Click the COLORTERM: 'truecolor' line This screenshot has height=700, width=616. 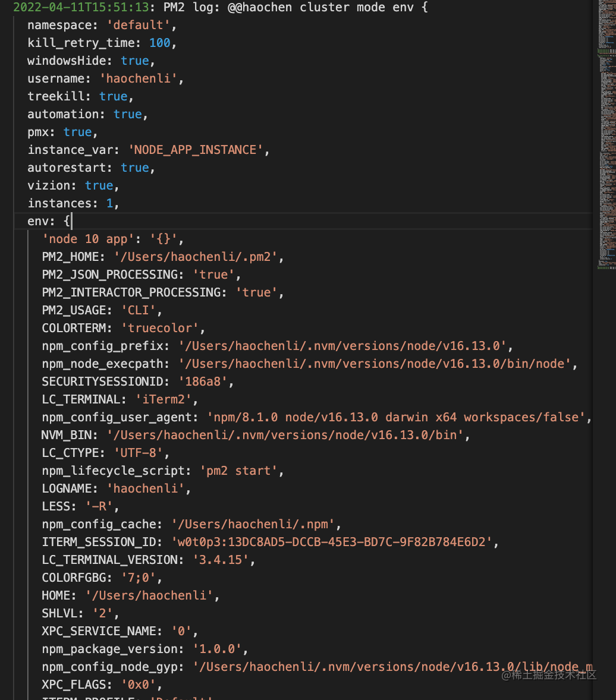click(123, 329)
